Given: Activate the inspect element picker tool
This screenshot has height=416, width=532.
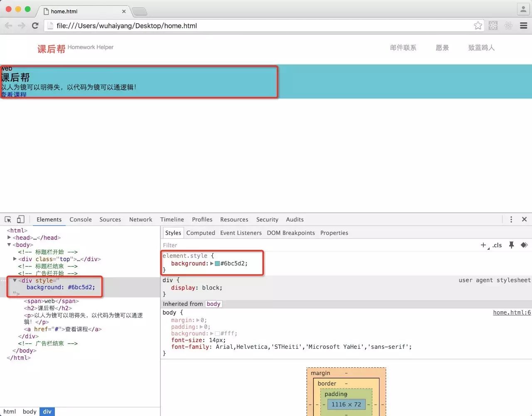Looking at the screenshot, I should click(x=8, y=219).
